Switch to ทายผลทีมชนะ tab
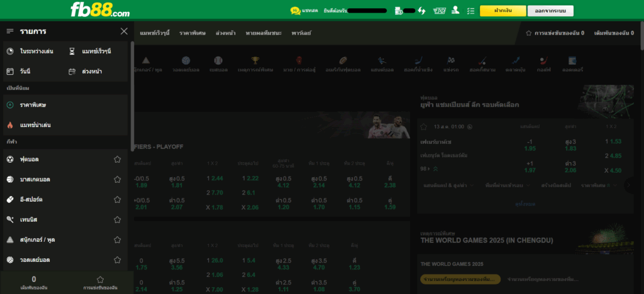Screen dimensions: 644x294 click(264, 33)
